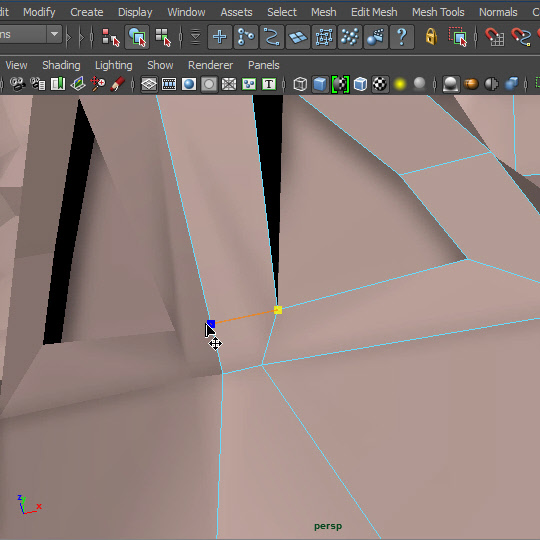This screenshot has height=540, width=540.
Task: Open the panel Shading menu
Action: pos(61,65)
